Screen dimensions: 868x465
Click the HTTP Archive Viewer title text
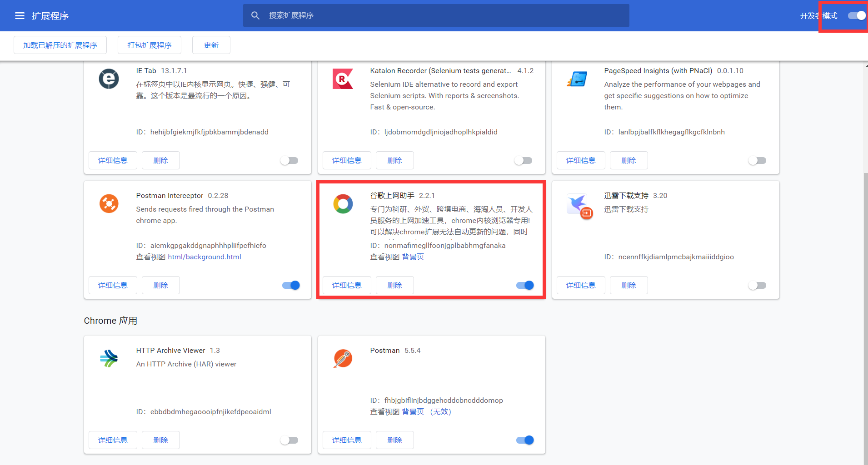tap(170, 351)
